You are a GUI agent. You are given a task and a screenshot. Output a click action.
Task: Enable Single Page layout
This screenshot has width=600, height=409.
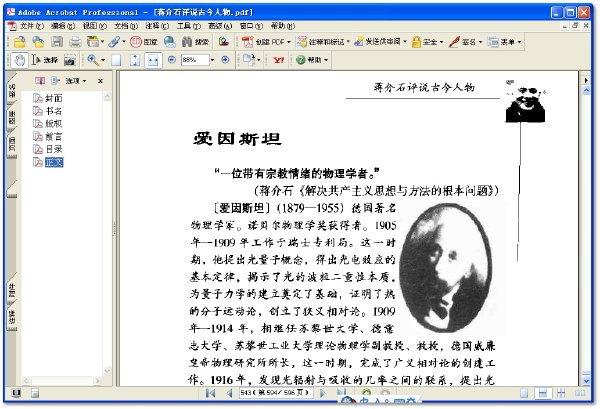[x=524, y=393]
